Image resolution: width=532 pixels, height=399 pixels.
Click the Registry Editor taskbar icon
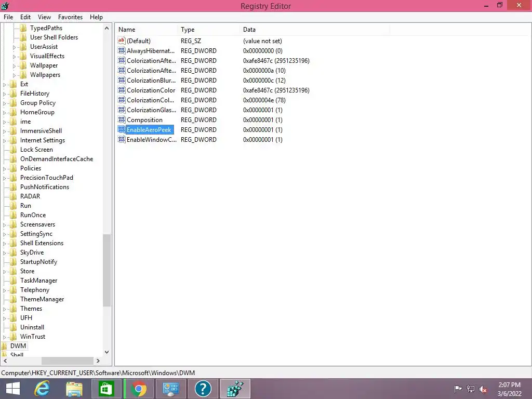[235, 389]
